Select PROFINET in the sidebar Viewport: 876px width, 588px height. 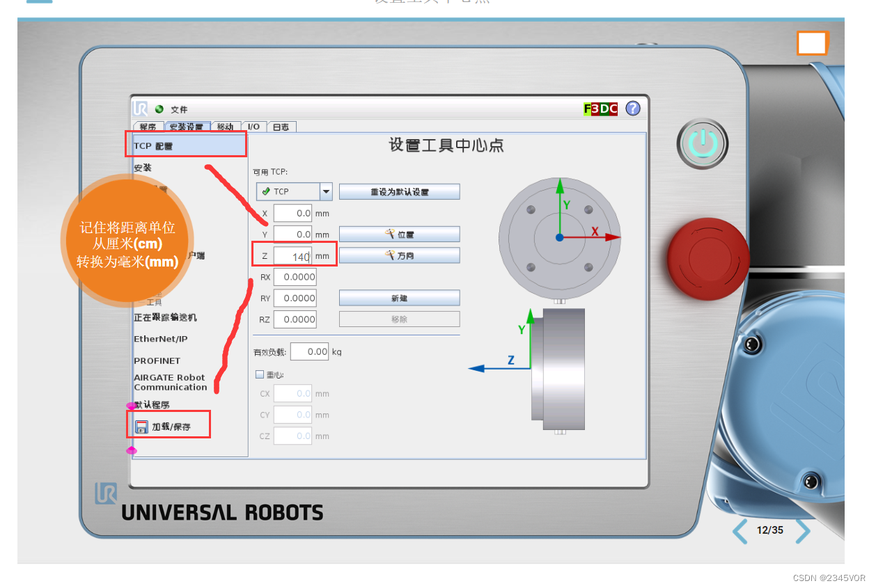pyautogui.click(x=157, y=360)
